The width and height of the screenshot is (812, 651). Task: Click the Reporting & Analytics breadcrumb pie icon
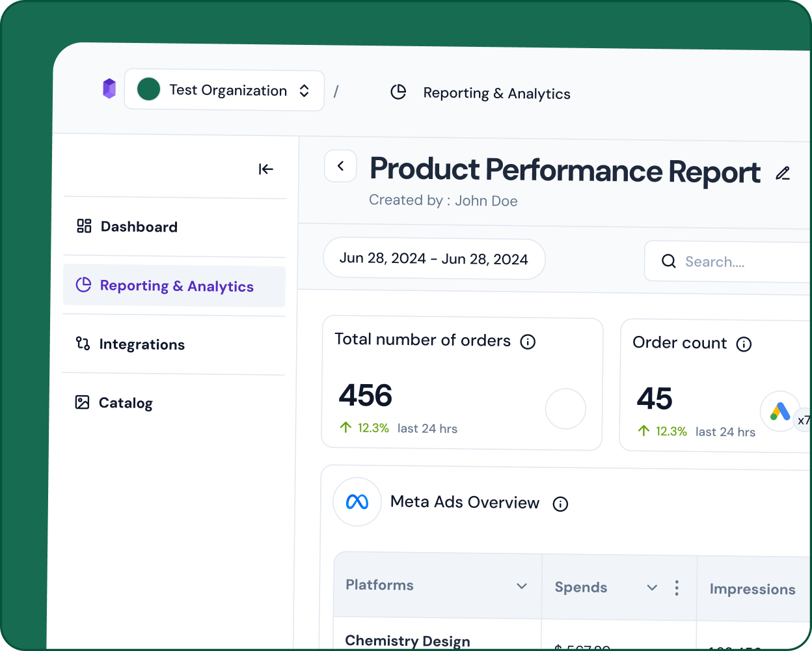pos(398,92)
